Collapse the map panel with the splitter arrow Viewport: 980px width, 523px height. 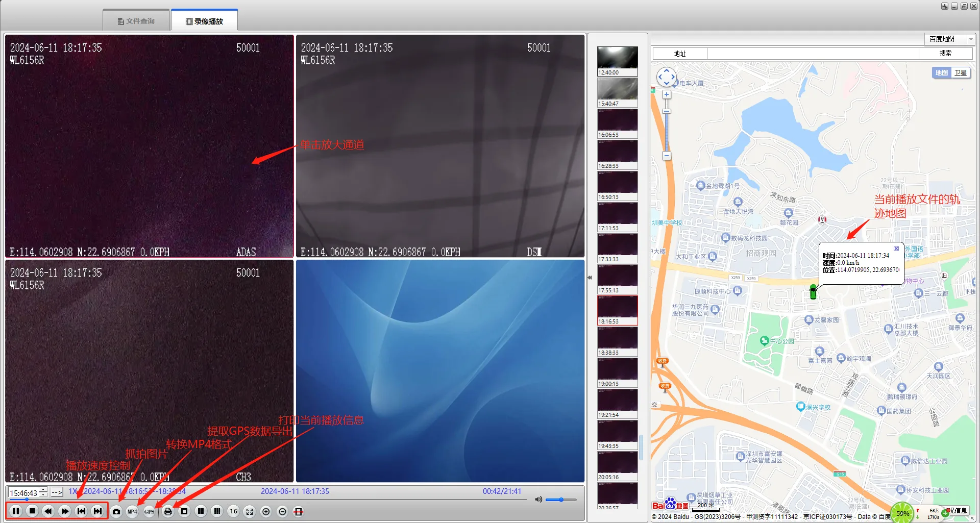[x=590, y=278]
